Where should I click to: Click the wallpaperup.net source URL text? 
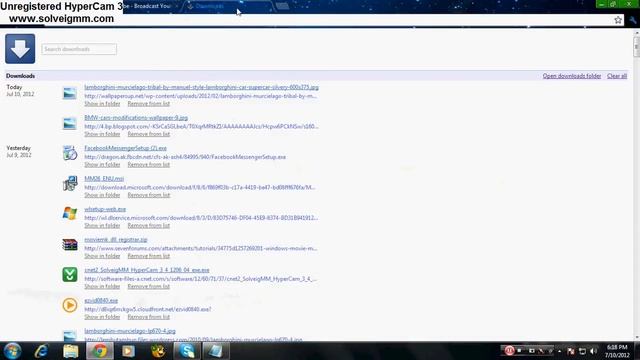click(x=200, y=96)
